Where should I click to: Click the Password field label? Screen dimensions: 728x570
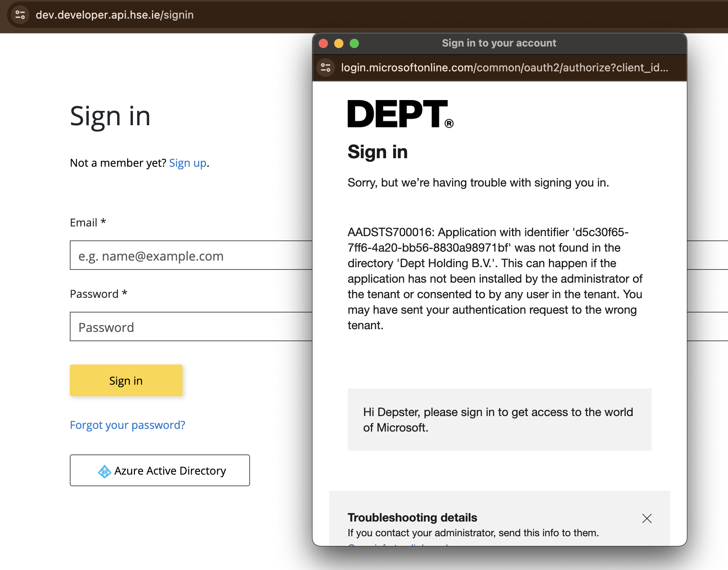pyautogui.click(x=99, y=294)
